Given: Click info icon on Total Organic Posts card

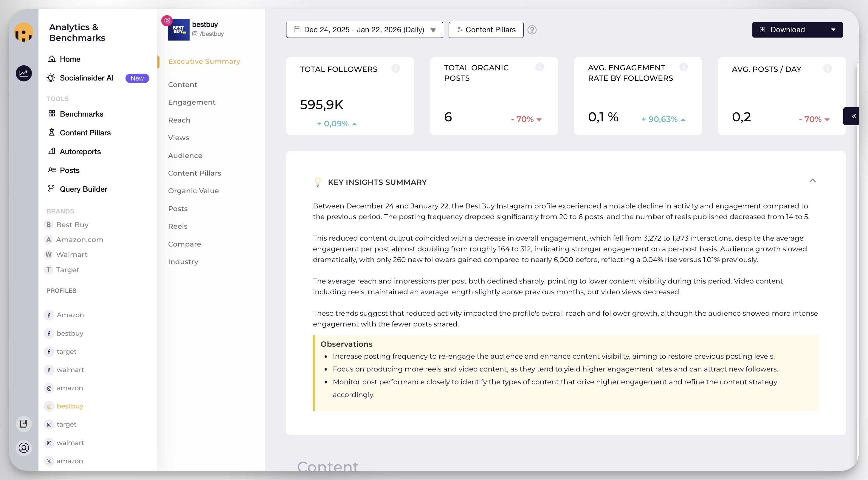Looking at the screenshot, I should (x=540, y=67).
